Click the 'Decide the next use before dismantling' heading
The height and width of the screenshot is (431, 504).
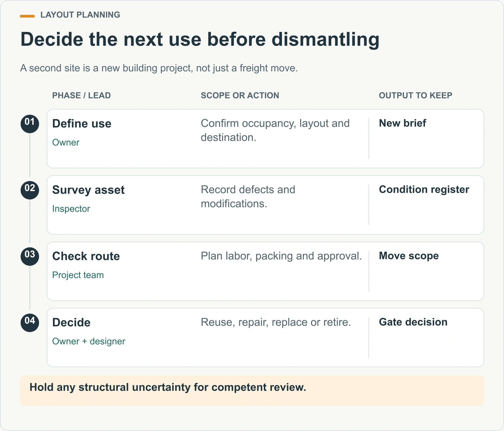pyautogui.click(x=200, y=40)
